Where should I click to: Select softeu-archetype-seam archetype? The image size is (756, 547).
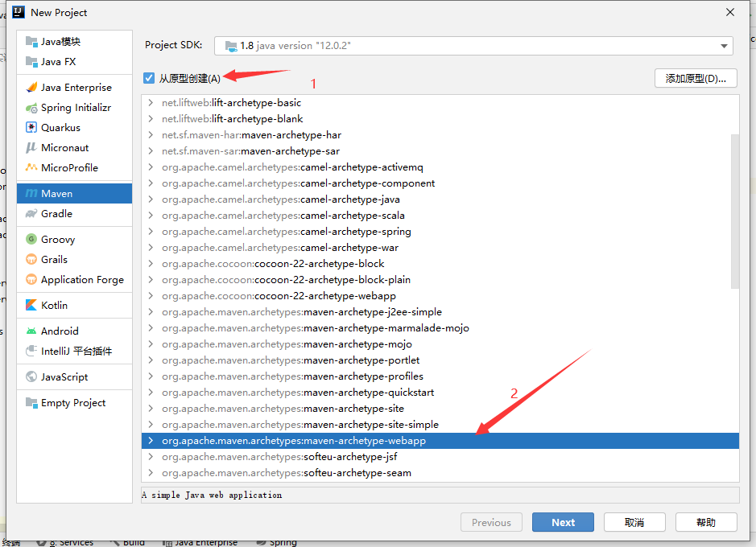(x=440, y=473)
